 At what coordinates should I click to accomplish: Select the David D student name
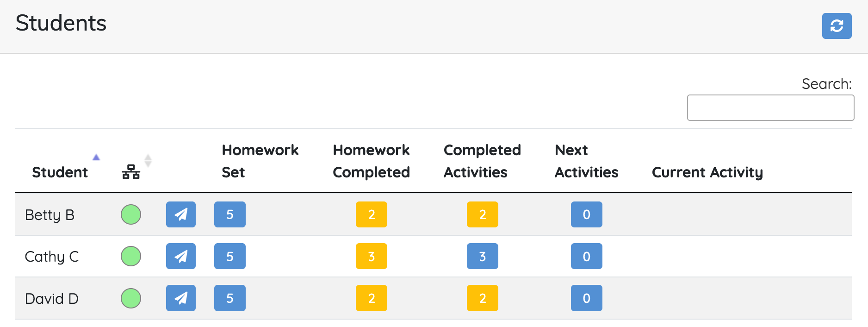click(52, 298)
